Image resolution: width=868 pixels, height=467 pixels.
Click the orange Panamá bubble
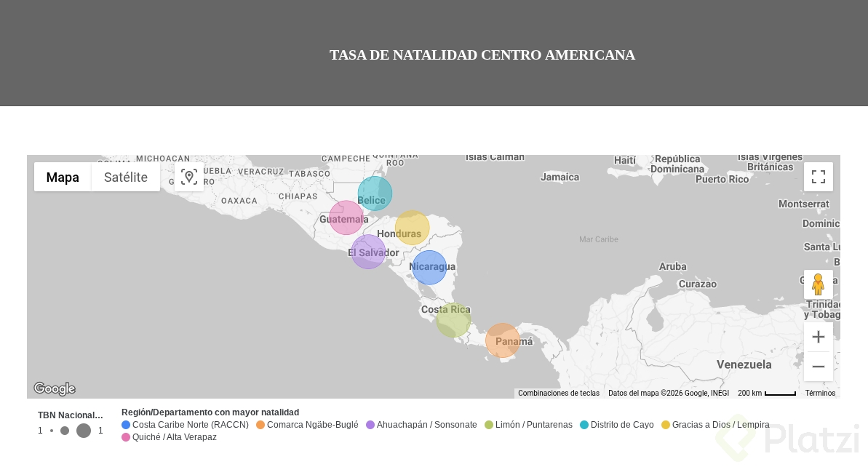(503, 340)
